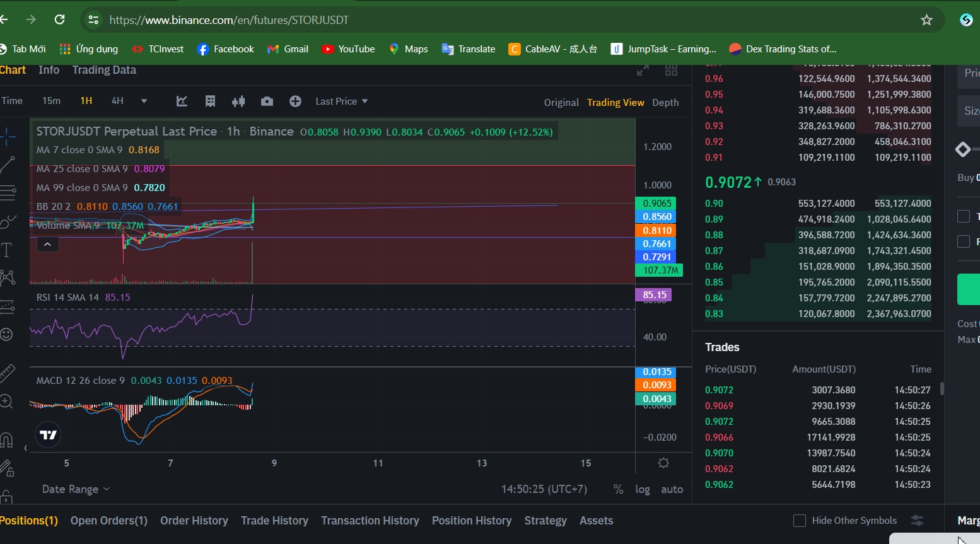Open the YouTube bookmark
Screen dimensions: 980x544
coord(348,49)
